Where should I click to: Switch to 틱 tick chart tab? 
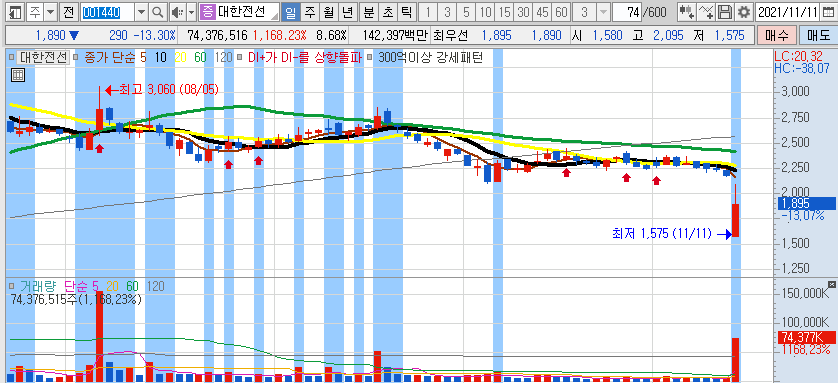tap(407, 12)
